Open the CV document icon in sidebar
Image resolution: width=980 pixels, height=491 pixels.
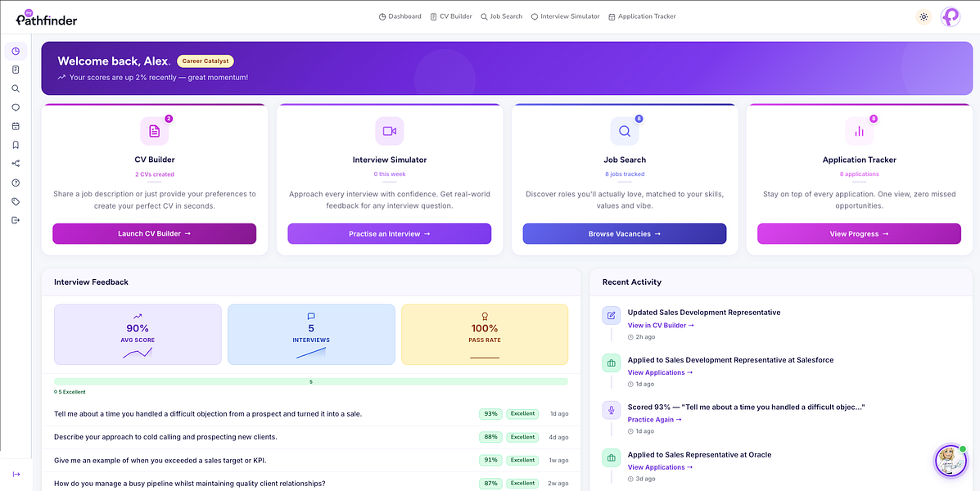[16, 70]
